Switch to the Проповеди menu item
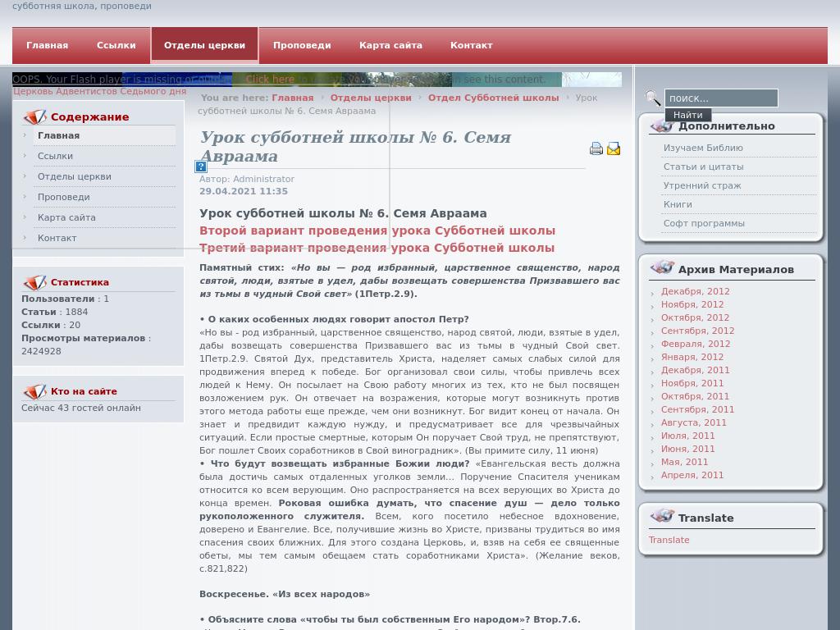This screenshot has width=840, height=630. [x=302, y=45]
